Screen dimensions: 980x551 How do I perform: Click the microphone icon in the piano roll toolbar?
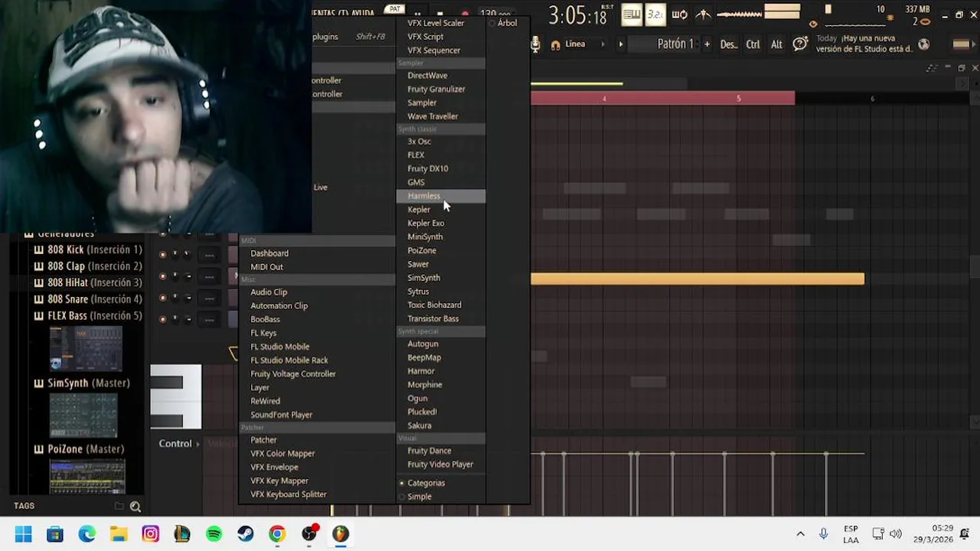click(x=536, y=44)
